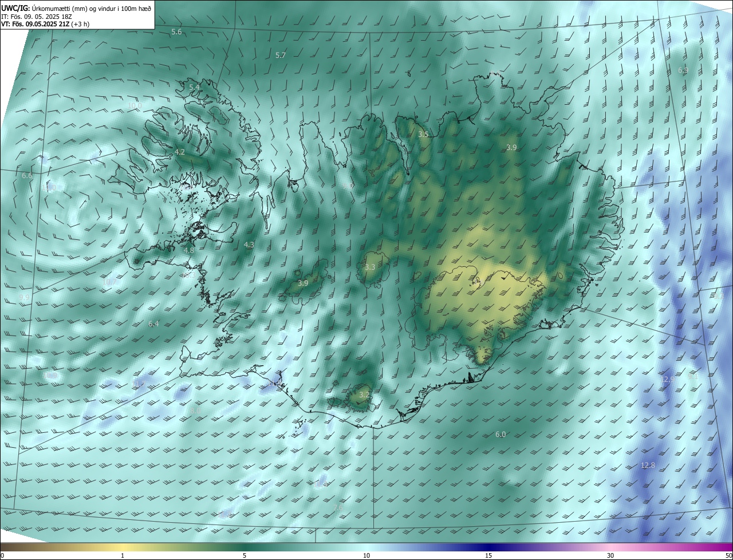Click the 30 tick label on the color scale
This screenshot has width=733, height=560.
tap(610, 555)
